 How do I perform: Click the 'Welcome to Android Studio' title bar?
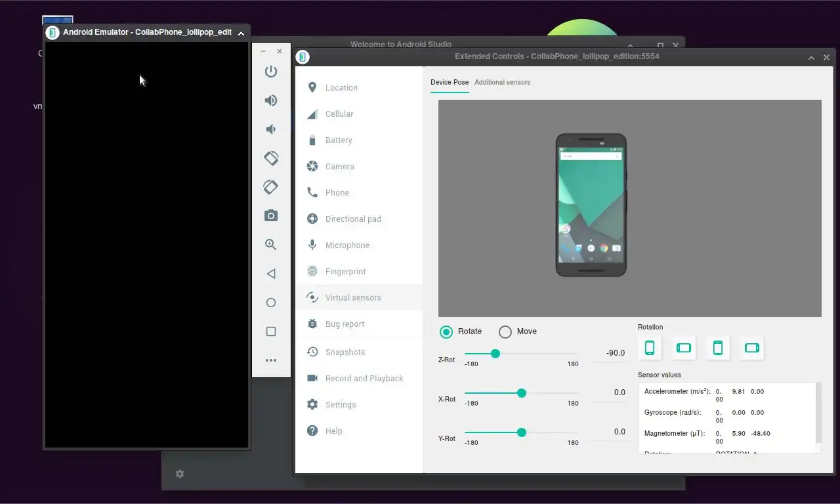(x=401, y=45)
